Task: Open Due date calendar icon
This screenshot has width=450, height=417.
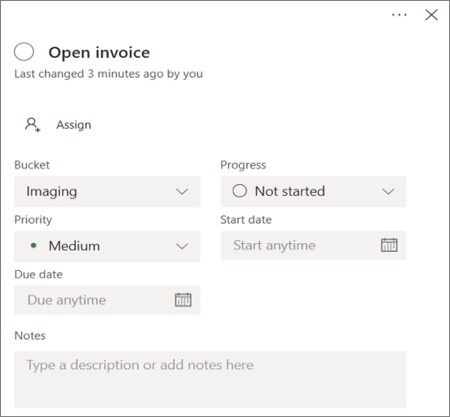Action: [x=183, y=300]
